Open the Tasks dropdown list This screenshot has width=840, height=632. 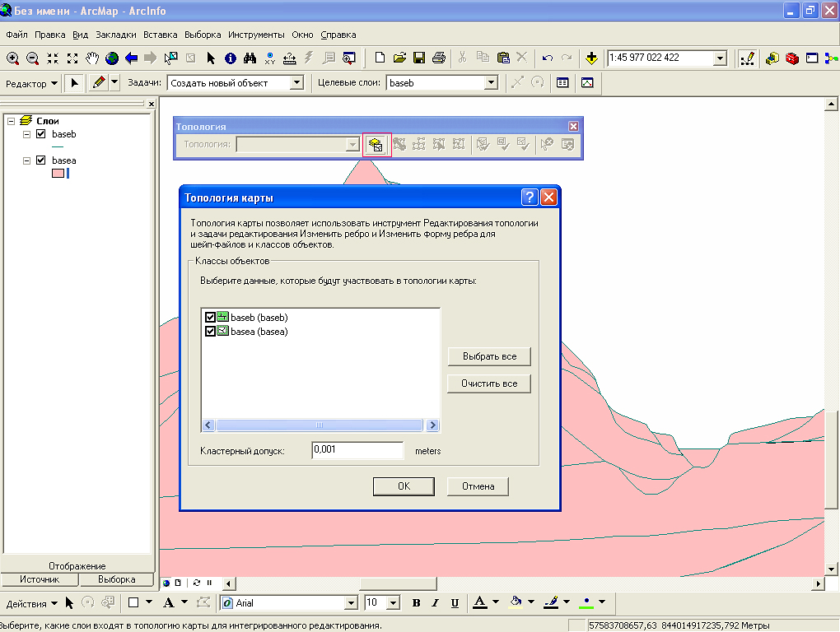coord(296,83)
